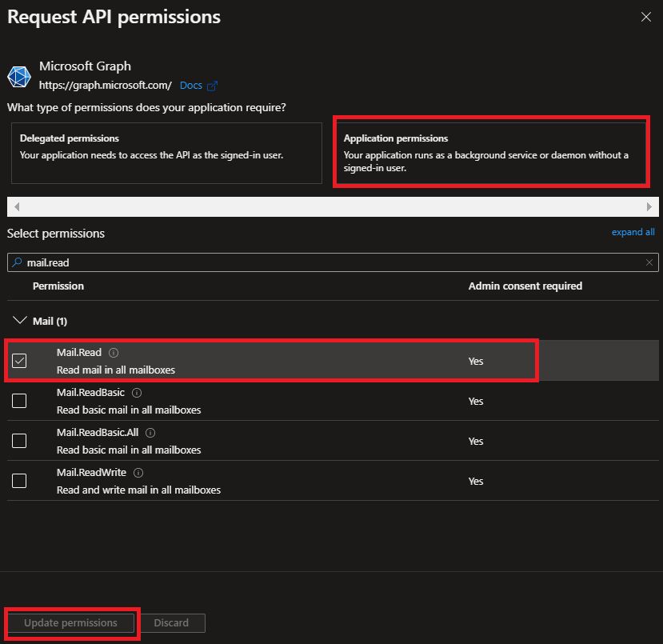663x644 pixels.
Task: Show info for Mail.Read permission
Action: tap(114, 353)
